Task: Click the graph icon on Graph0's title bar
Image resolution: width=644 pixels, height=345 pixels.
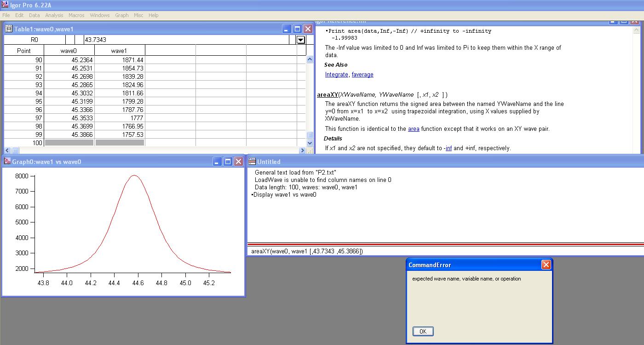Action: pyautogui.click(x=7, y=162)
